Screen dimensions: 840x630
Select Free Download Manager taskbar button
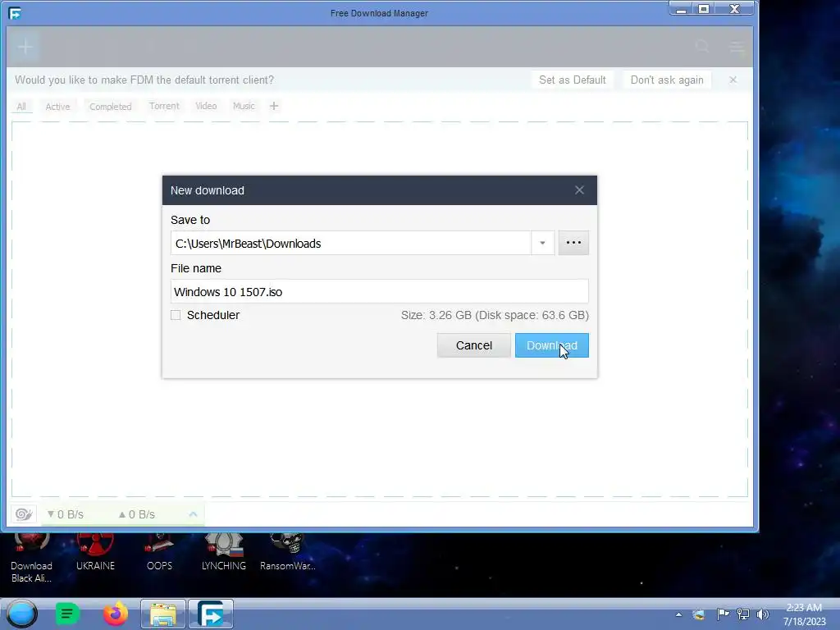pos(211,614)
